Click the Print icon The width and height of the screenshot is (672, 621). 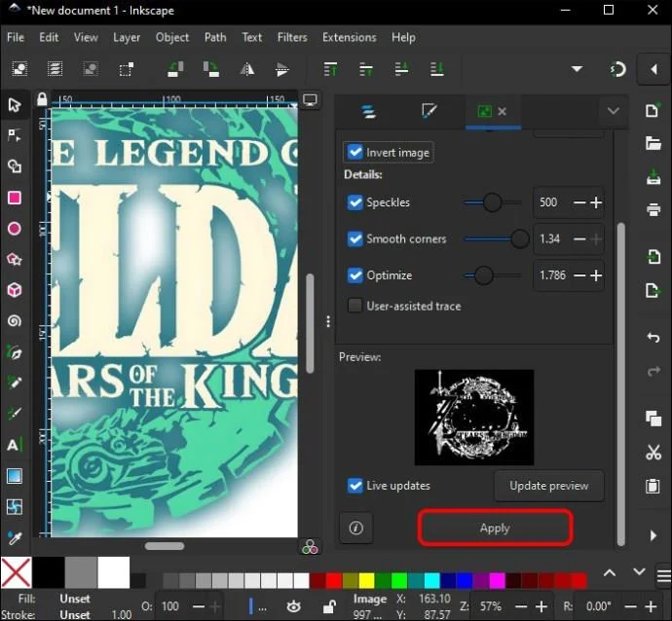653,209
